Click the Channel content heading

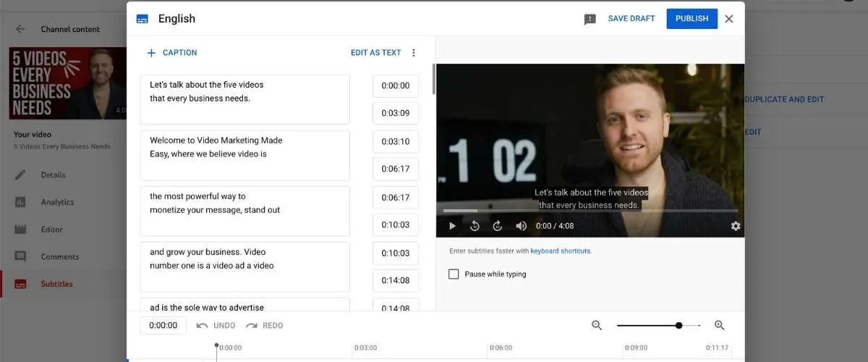[x=70, y=30]
